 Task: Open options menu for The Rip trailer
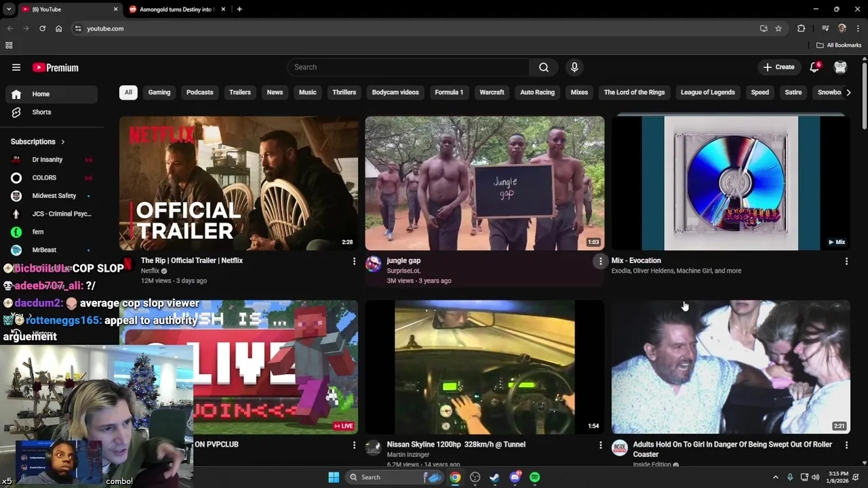353,261
